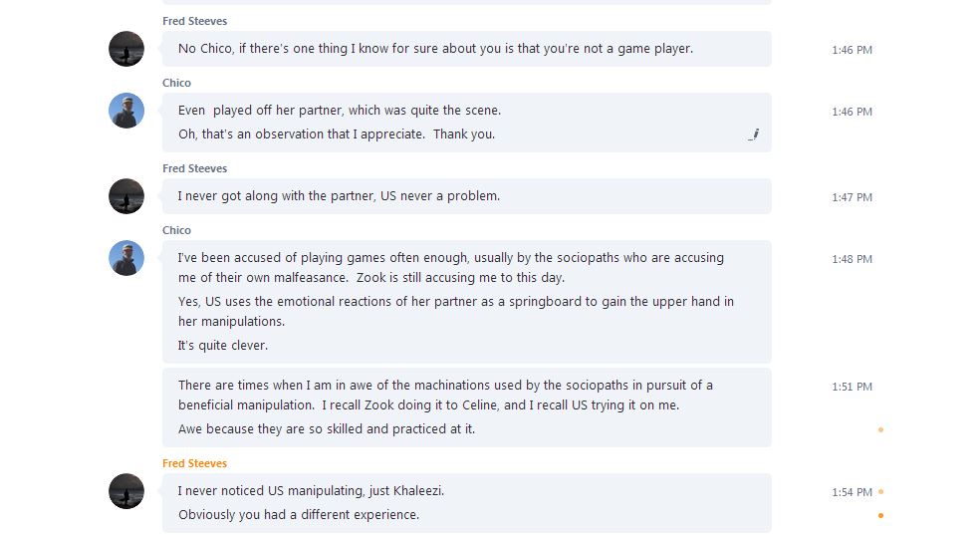Click the orange status dot beside 'Awe because' message
The width and height of the screenshot is (980, 535).
click(881, 429)
